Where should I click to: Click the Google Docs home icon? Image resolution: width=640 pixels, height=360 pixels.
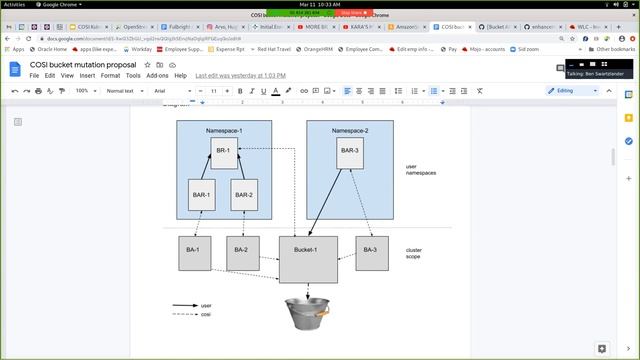tap(15, 69)
